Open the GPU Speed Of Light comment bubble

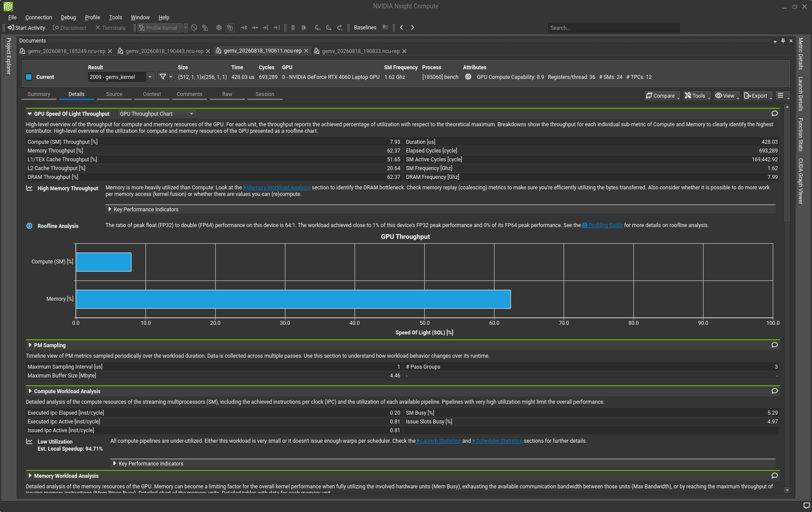774,114
